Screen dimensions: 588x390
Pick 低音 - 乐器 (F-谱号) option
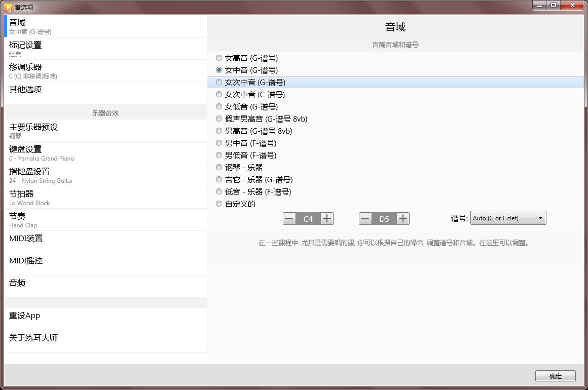[x=219, y=191]
